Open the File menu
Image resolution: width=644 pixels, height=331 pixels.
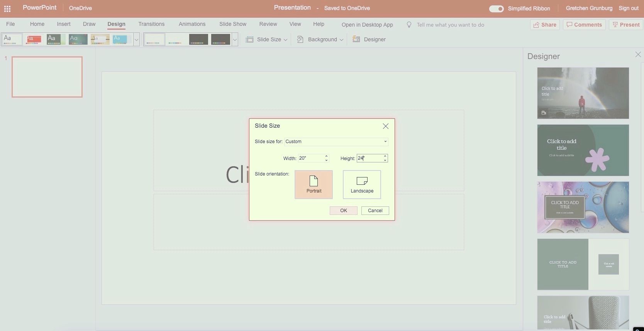pos(10,24)
